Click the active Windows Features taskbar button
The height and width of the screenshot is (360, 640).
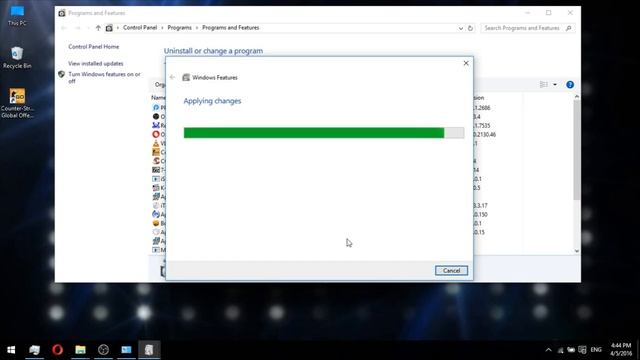click(x=149, y=350)
